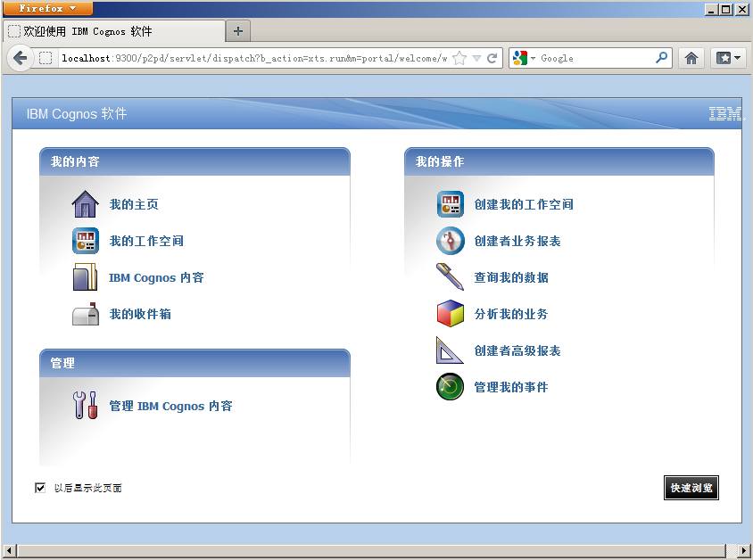Click the triangle ruler icon beside 创建者高级报表
The width and height of the screenshot is (753, 560).
point(450,350)
